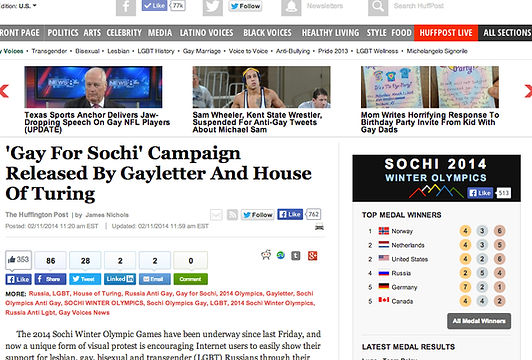Click the email envelope icon beside article Follow
The height and width of the screenshot is (360, 532).
point(216,215)
